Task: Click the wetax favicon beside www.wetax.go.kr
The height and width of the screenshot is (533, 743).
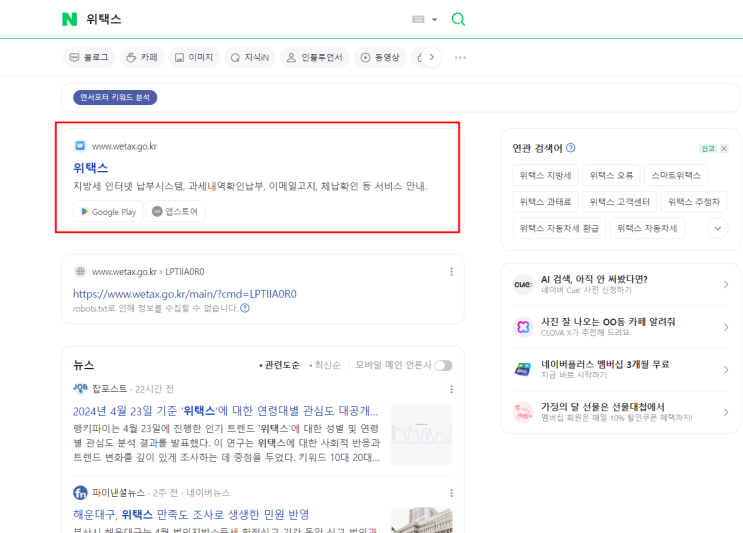Action: pos(80,145)
